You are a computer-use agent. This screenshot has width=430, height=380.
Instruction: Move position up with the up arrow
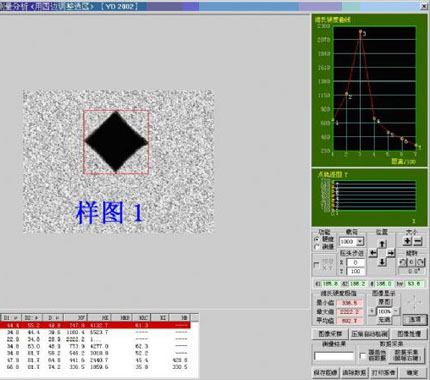click(382, 244)
